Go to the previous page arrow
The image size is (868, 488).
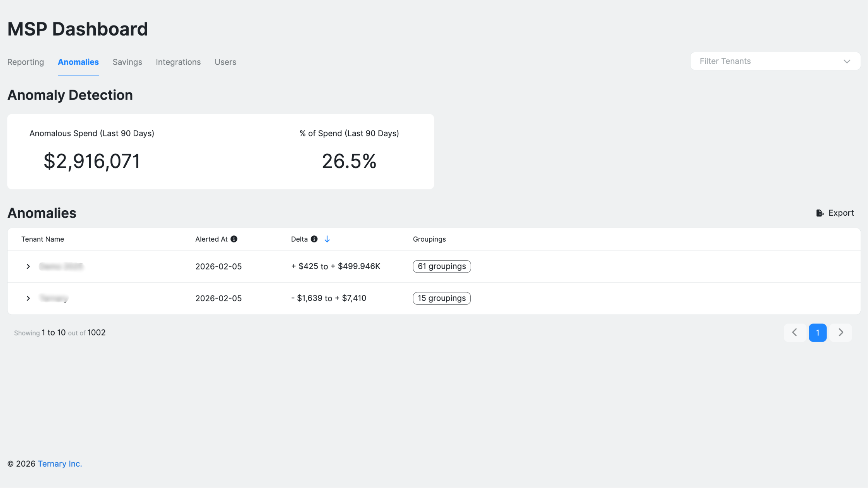pos(794,332)
